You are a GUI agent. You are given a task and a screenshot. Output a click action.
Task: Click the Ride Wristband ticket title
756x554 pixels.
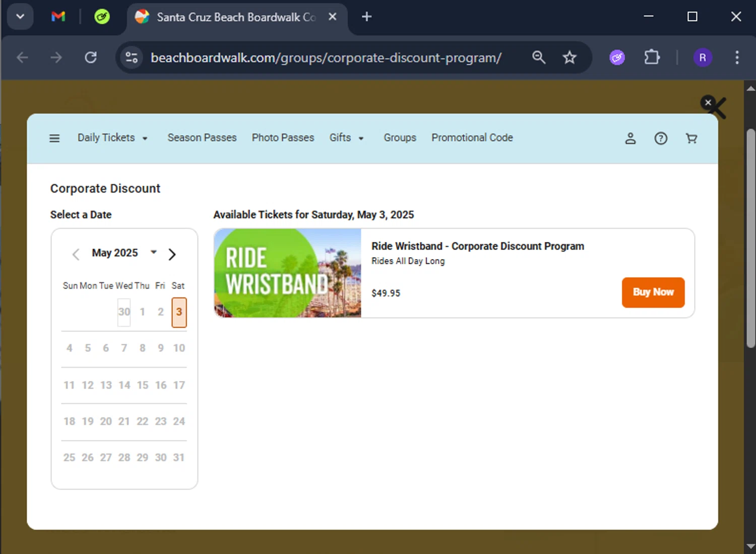click(x=478, y=246)
